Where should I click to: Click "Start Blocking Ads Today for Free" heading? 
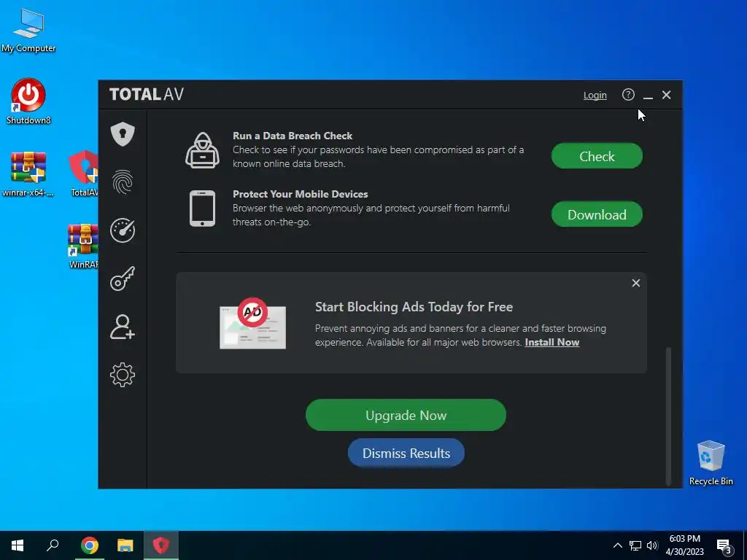(414, 307)
